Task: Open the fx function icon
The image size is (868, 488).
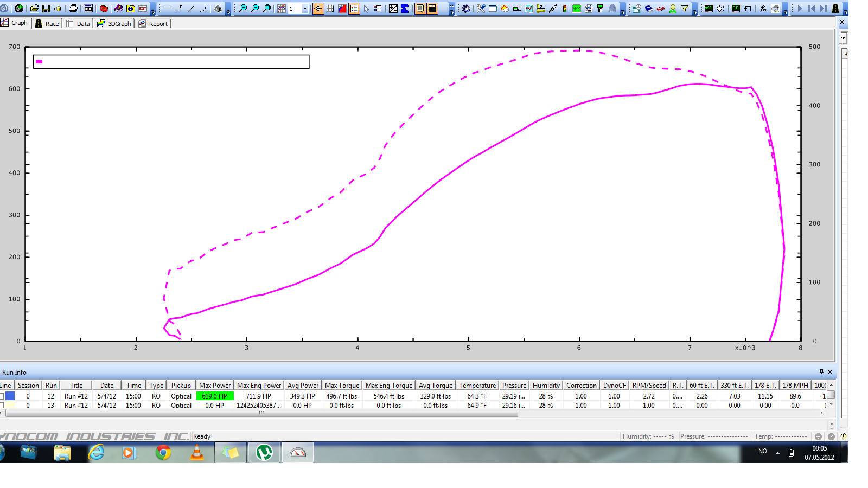Action: point(763,8)
